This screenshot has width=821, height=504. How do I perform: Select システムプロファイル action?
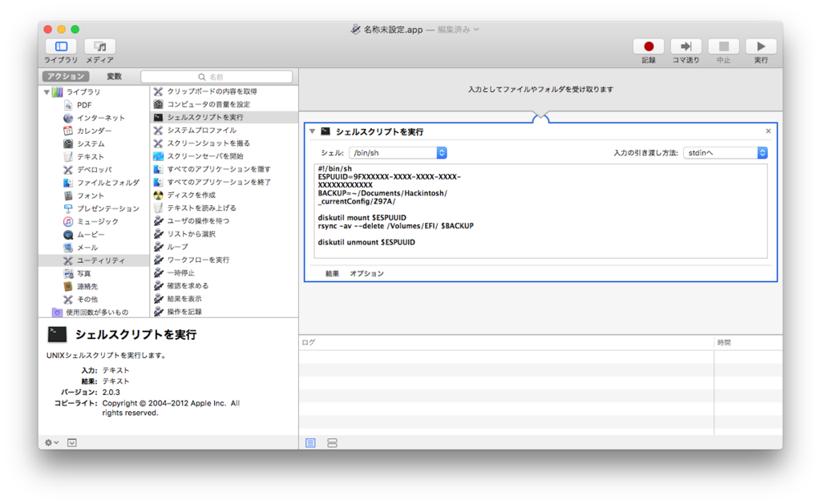click(x=224, y=131)
